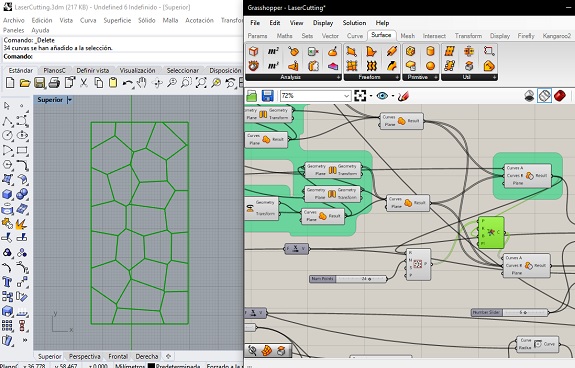Open the Ayuda menu in Rhino
Viewport: 575px width, 368px height.
click(40, 30)
